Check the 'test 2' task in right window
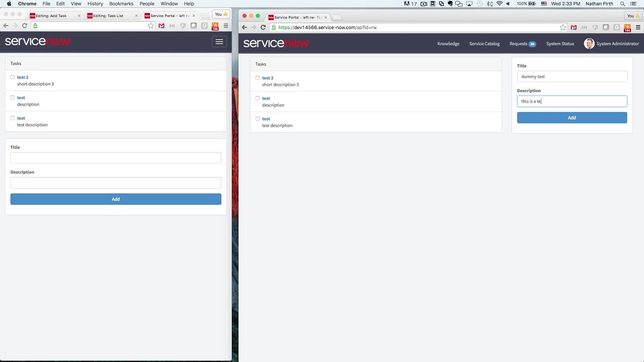Viewport: 644px width, 362px height. (x=258, y=78)
